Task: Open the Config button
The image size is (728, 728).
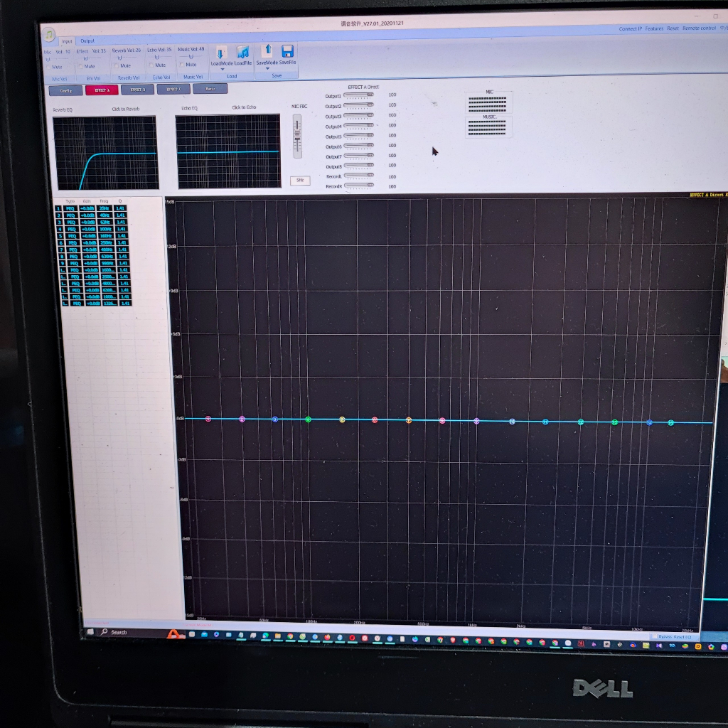Action: tap(65, 90)
